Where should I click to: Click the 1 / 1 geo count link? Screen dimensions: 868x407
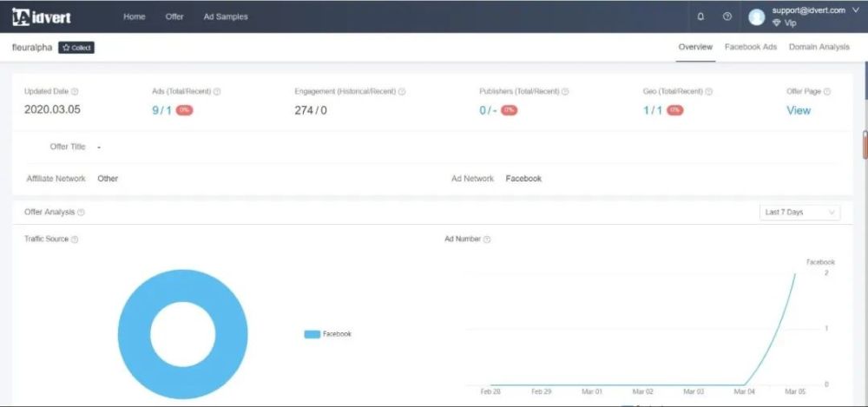[652, 110]
